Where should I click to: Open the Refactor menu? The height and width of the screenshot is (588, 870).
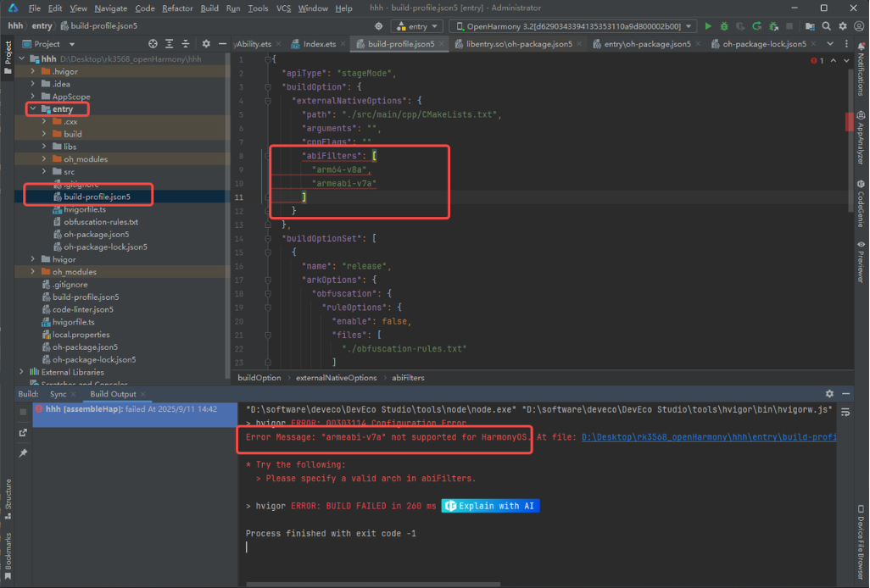coord(177,8)
